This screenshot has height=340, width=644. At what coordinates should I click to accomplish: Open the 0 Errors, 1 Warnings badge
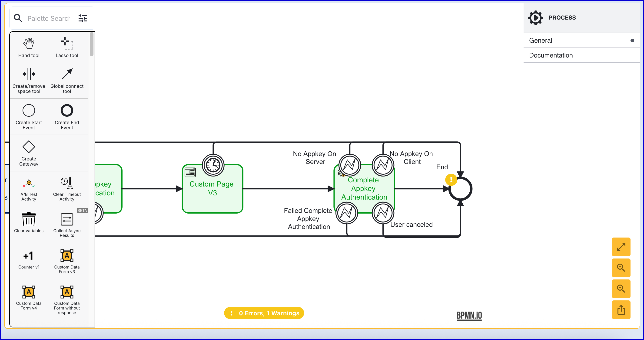(264, 313)
